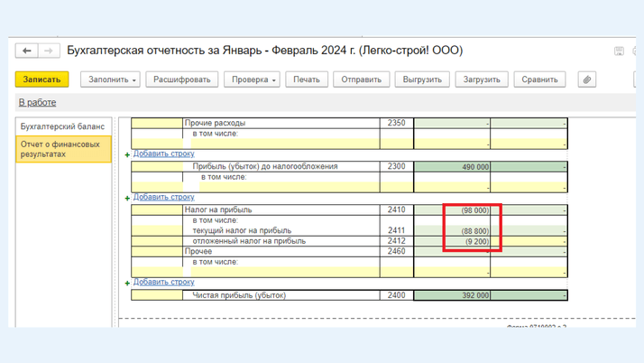Click Добавить строку above Налог на прибыль
This screenshot has height=363, width=644.
(163, 197)
